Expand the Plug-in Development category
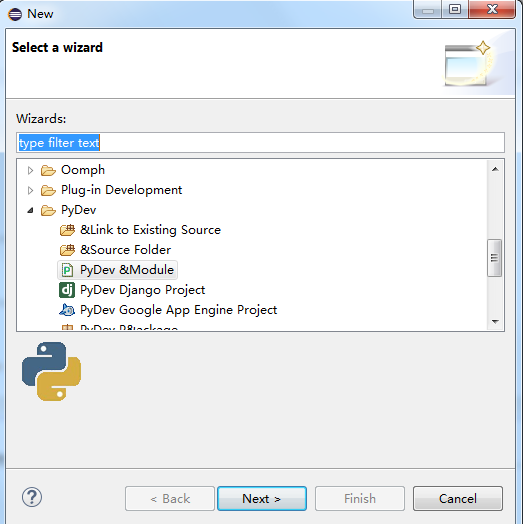The height and width of the screenshot is (524, 523). tap(30, 190)
